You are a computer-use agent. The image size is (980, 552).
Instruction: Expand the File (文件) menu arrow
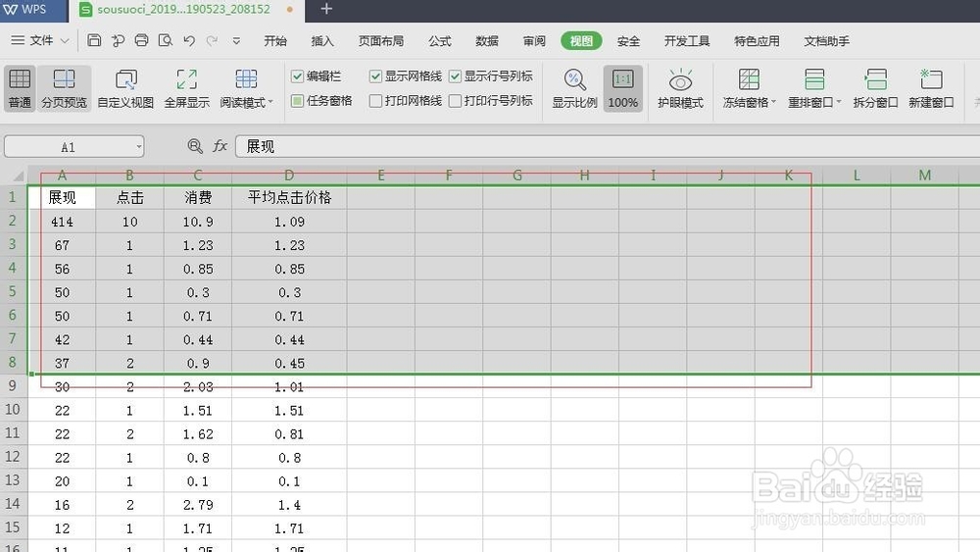pos(65,40)
